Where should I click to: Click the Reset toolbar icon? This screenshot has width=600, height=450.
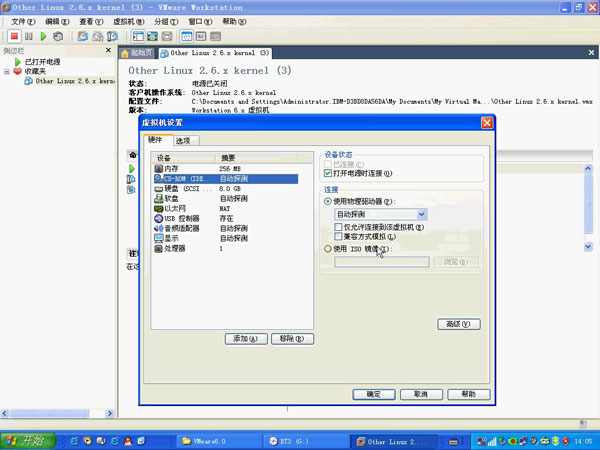tap(58, 36)
